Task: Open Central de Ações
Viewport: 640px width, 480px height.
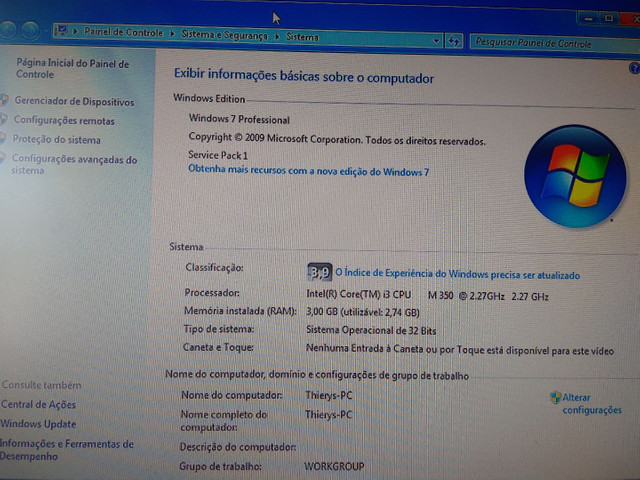Action: pos(38,404)
